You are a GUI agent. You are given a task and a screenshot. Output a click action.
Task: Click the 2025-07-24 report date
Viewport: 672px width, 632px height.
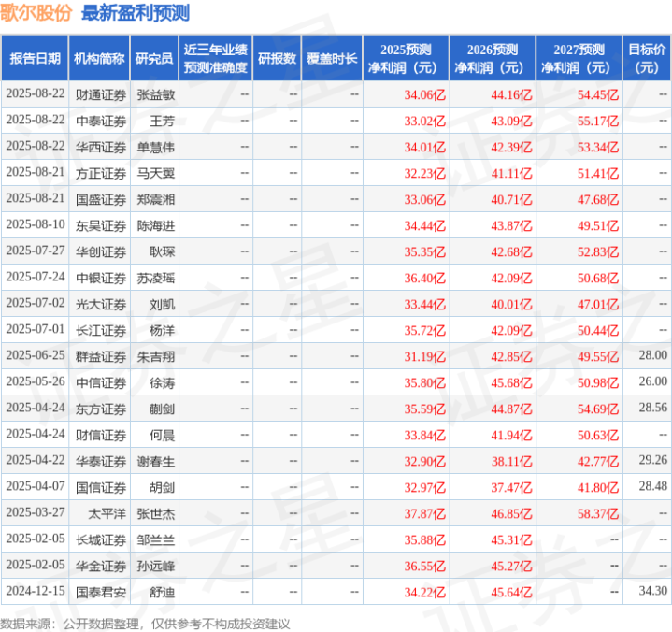click(36, 277)
